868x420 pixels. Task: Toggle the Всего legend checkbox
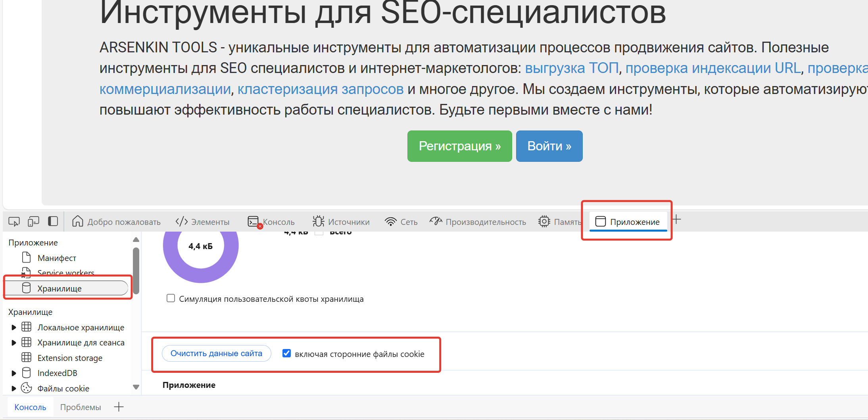[x=319, y=232]
